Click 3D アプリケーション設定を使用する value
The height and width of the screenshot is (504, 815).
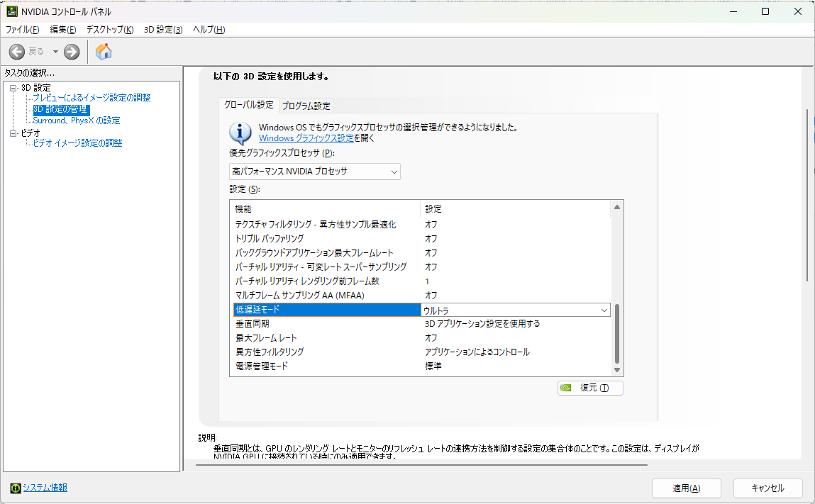pyautogui.click(x=482, y=324)
